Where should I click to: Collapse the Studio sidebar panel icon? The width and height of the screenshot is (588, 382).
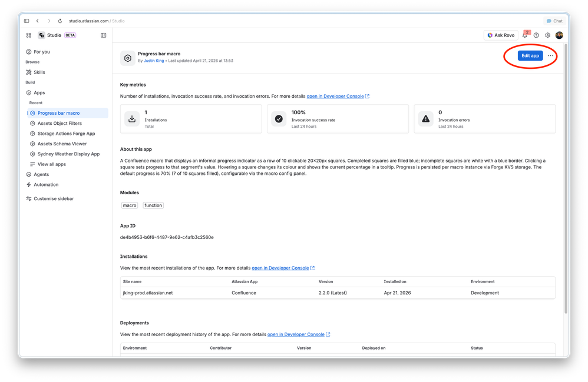click(x=104, y=35)
